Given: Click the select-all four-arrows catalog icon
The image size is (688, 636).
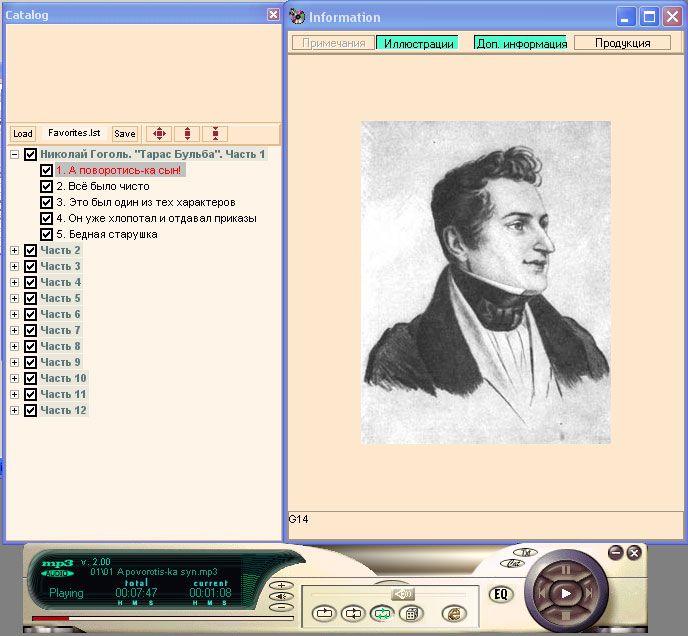Looking at the screenshot, I should coord(159,133).
